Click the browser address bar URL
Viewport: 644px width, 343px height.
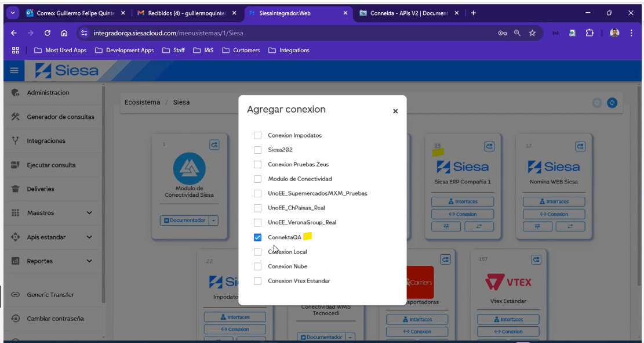232,33
